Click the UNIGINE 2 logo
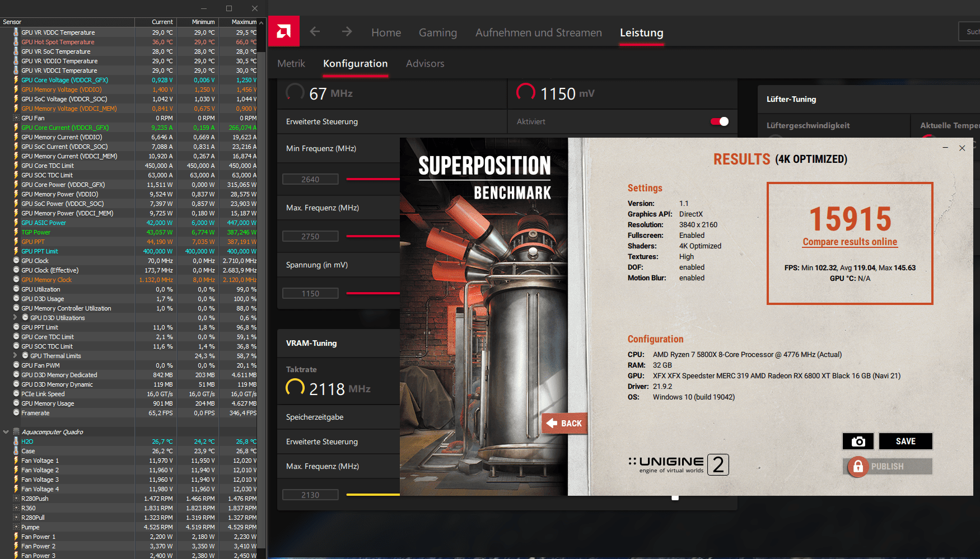The image size is (980, 559). click(679, 464)
